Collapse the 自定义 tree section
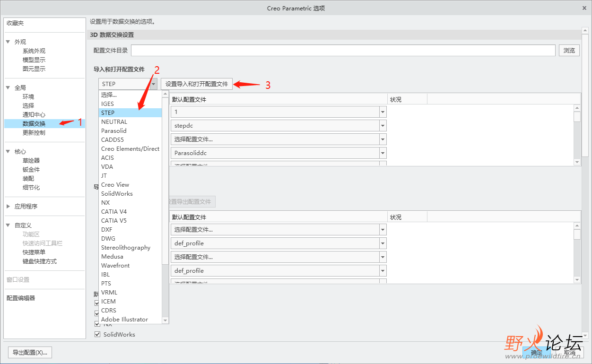The width and height of the screenshot is (592, 364). click(x=8, y=225)
